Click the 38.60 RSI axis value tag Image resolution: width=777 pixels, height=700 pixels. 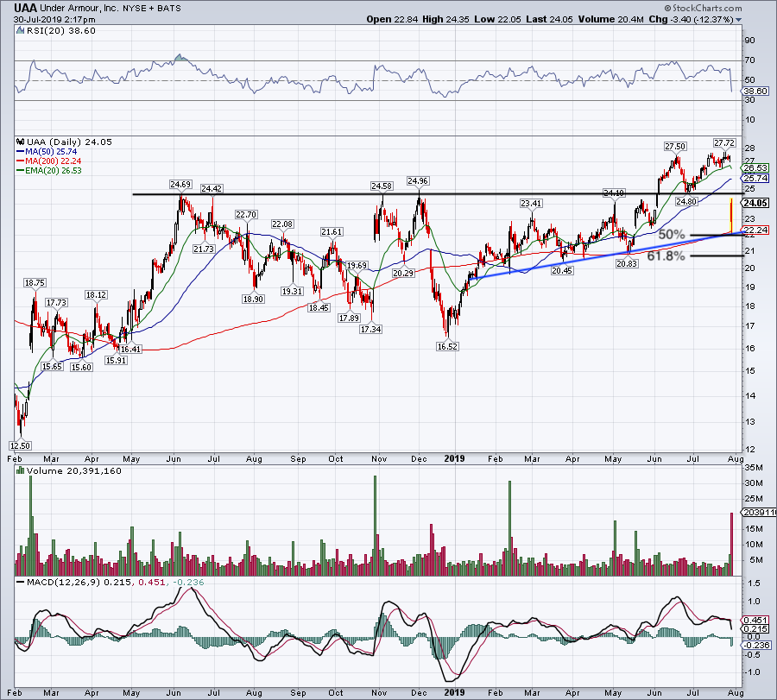(x=757, y=91)
